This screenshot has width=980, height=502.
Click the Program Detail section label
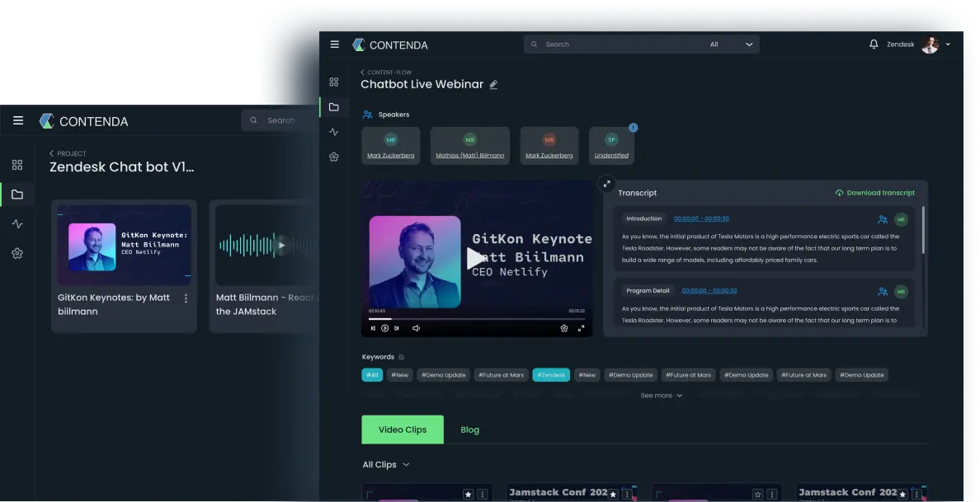coord(648,290)
